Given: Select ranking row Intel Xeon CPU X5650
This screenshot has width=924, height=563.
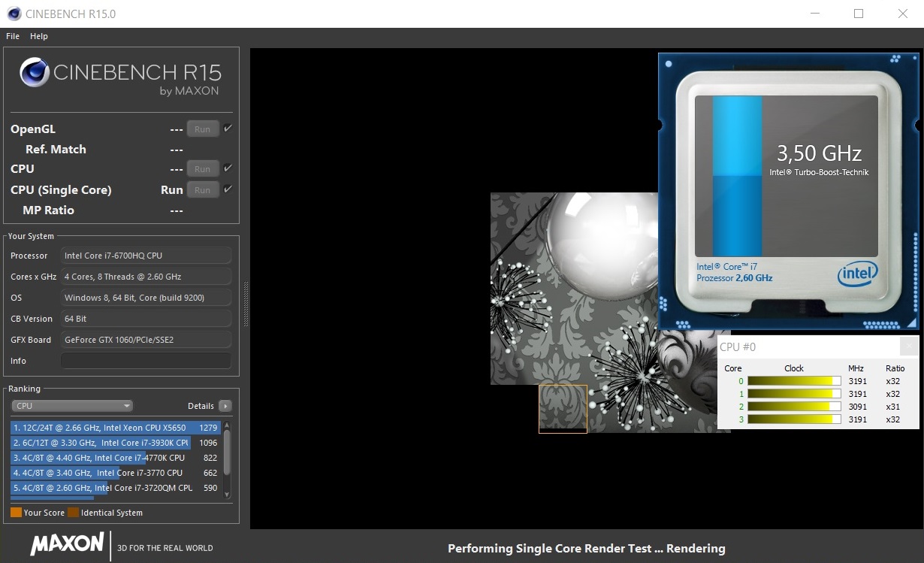Looking at the screenshot, I should (x=116, y=428).
